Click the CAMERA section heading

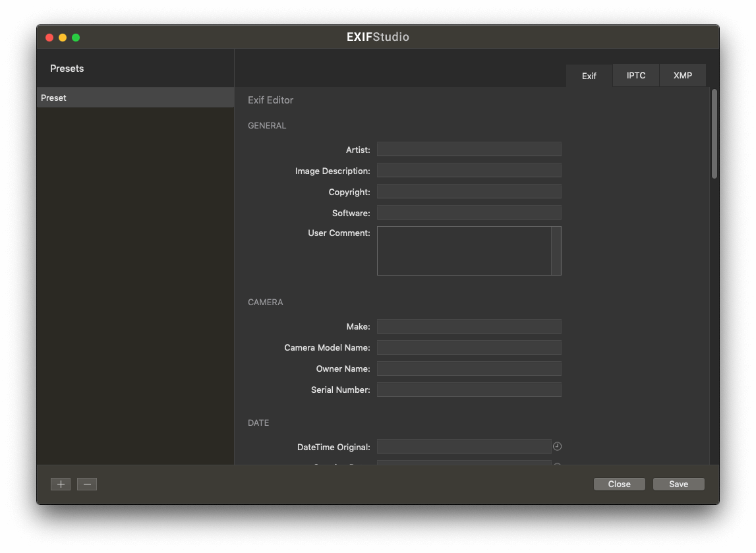click(265, 303)
